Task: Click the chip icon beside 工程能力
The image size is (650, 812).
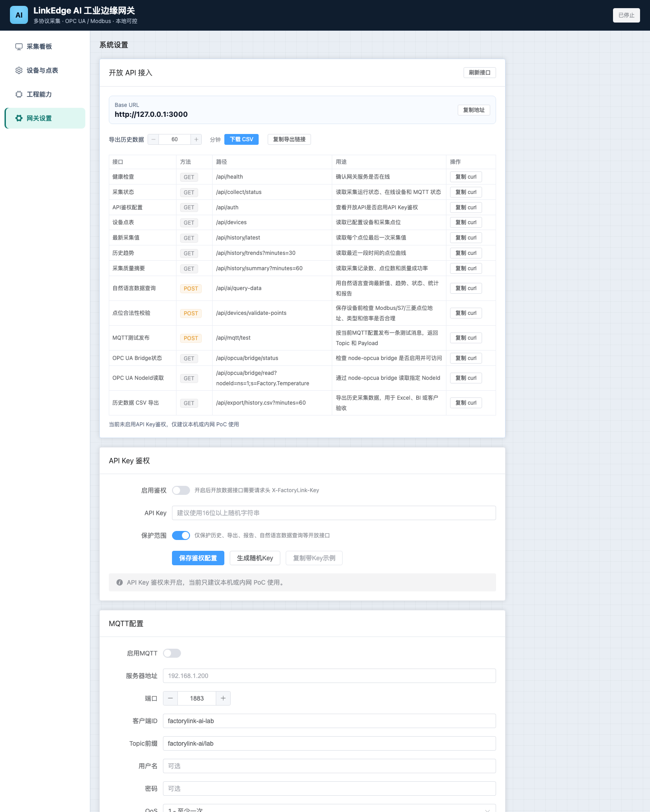Action: 19,94
